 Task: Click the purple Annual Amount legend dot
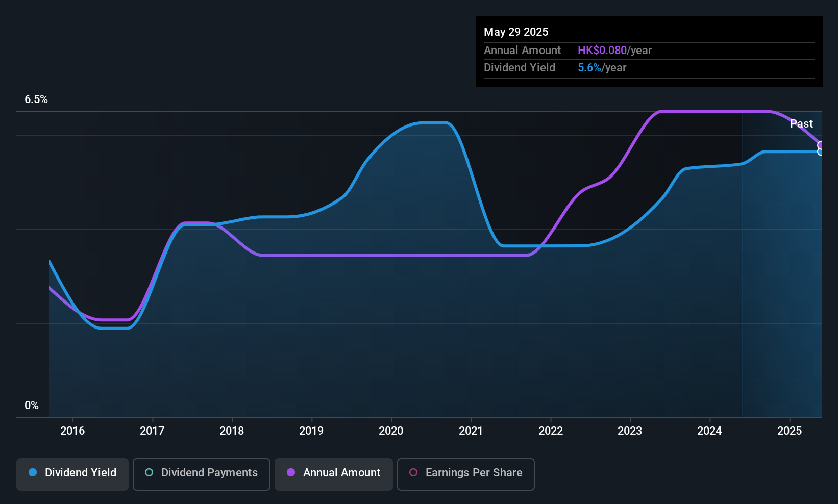pyautogui.click(x=291, y=472)
